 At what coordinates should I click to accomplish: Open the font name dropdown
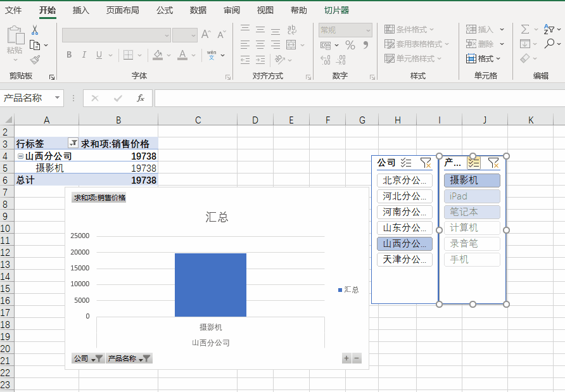167,35
